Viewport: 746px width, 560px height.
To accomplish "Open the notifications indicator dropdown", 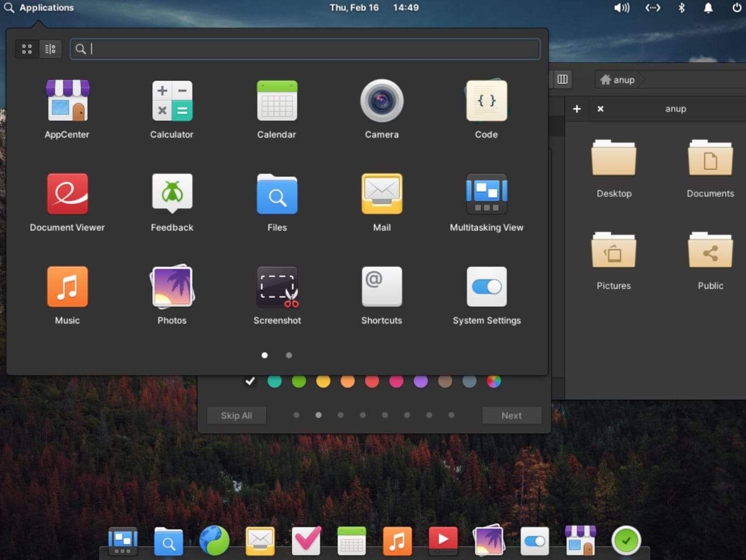I will (708, 8).
